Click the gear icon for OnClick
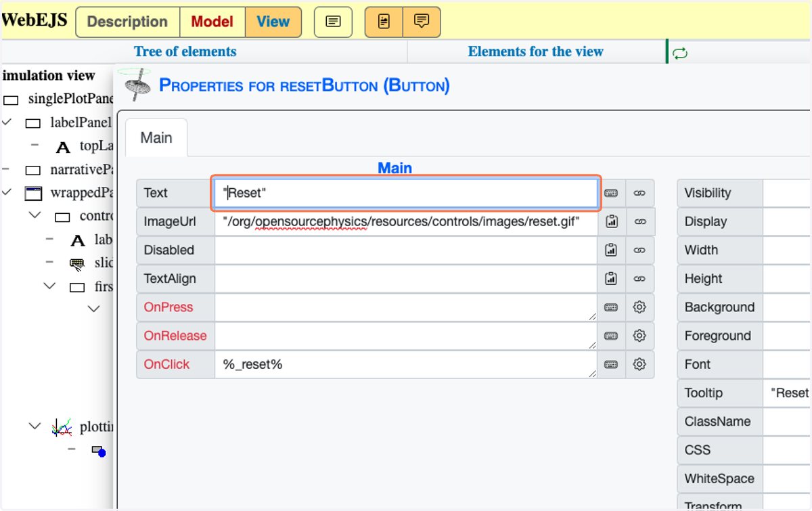The height and width of the screenshot is (511, 812). coord(639,364)
